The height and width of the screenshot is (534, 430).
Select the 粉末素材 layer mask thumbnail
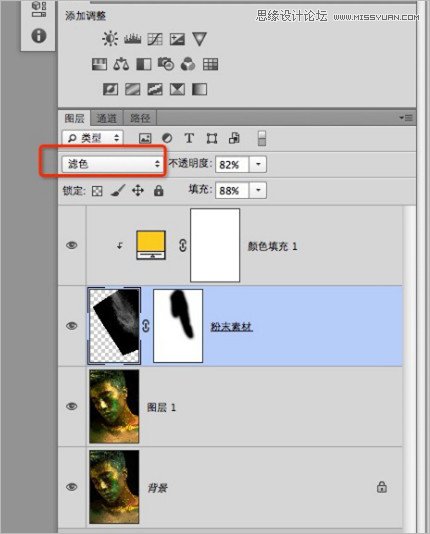point(178,326)
